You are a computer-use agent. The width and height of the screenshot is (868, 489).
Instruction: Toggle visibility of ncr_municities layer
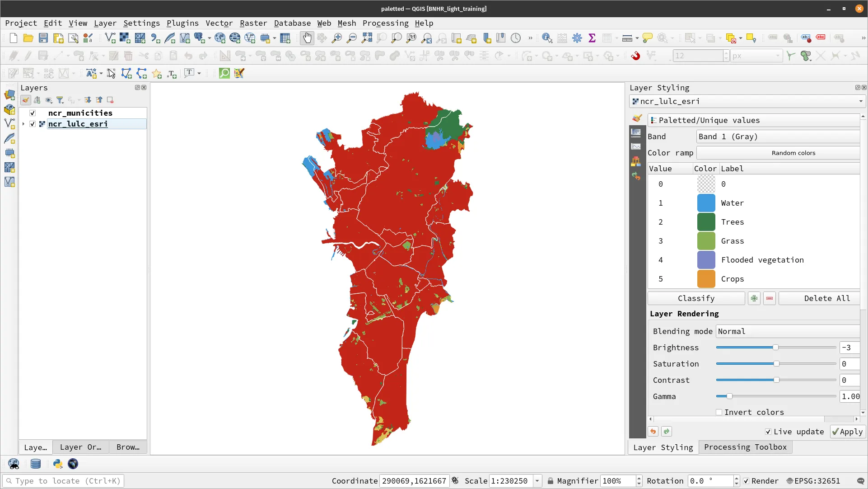point(32,113)
